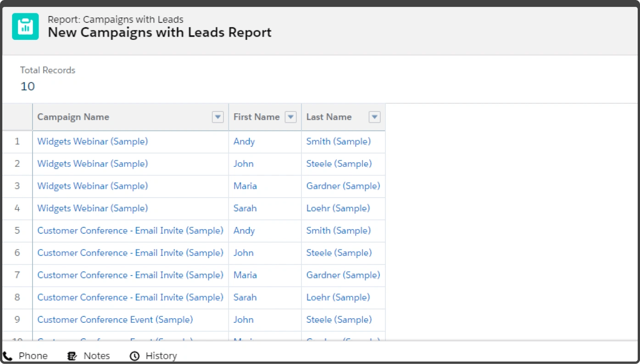Click the report title New Campaigns with Leads Report

pos(160,33)
